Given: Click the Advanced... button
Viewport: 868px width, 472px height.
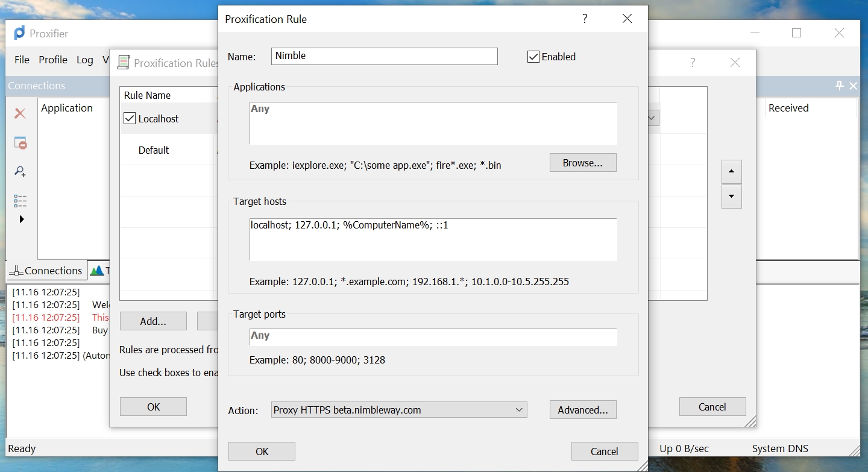Looking at the screenshot, I should tap(583, 410).
